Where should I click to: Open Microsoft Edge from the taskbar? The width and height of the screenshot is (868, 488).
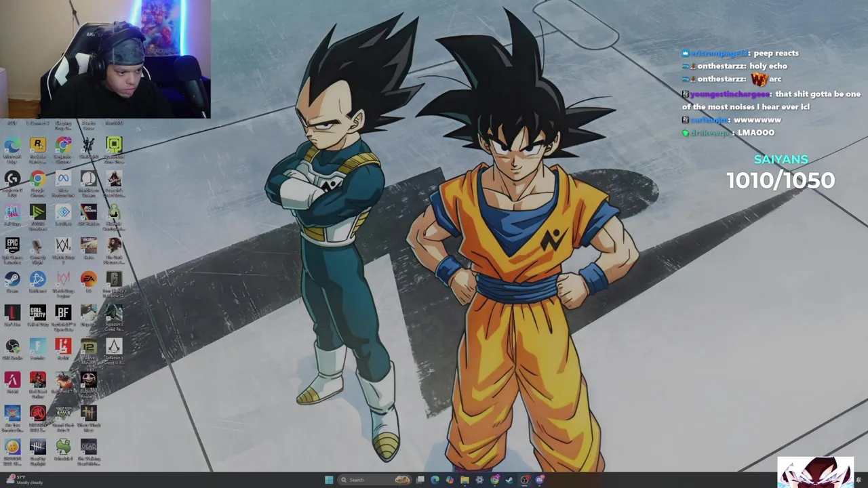[x=435, y=480]
